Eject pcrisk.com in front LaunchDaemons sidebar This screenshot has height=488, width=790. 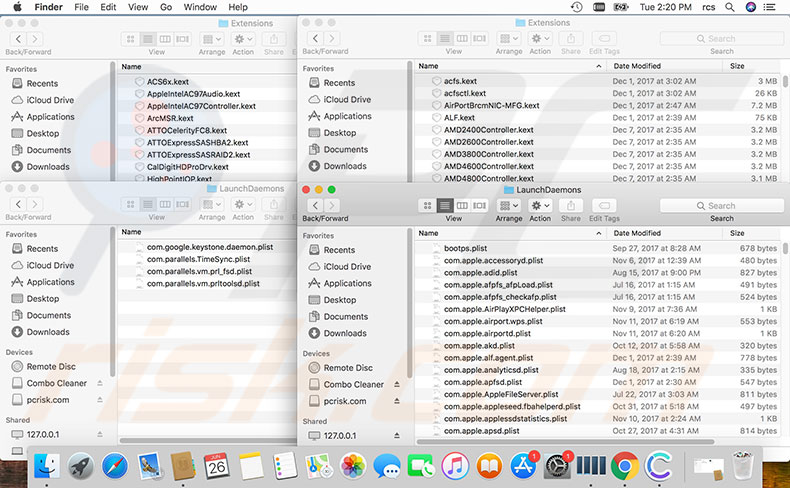point(397,401)
